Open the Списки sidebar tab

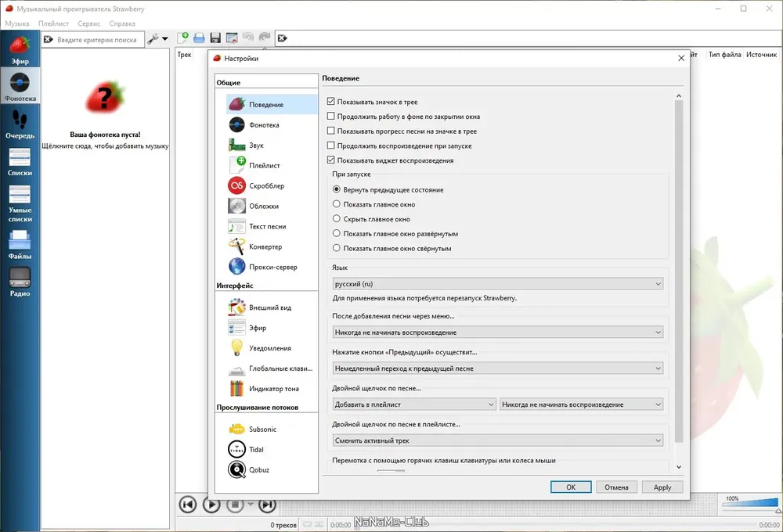[20, 162]
